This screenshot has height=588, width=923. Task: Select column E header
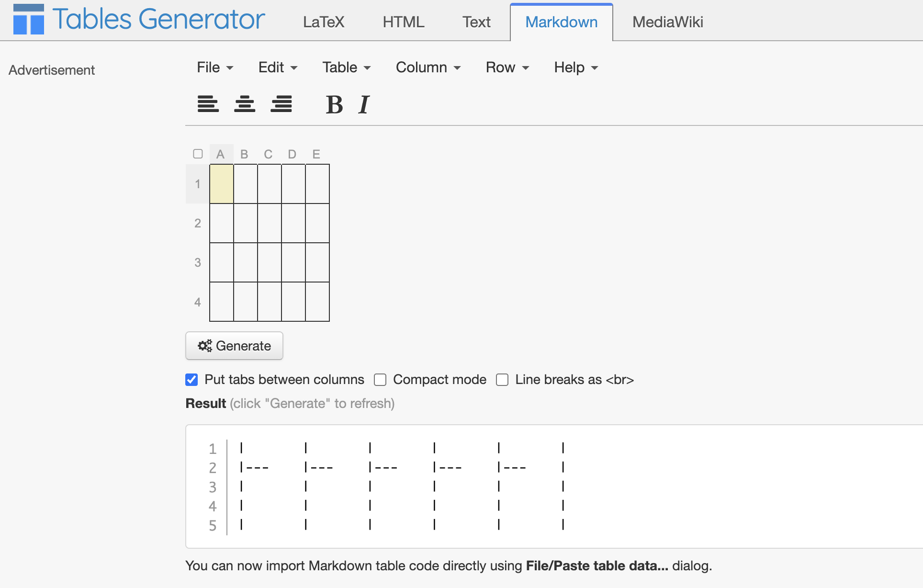pyautogui.click(x=316, y=154)
